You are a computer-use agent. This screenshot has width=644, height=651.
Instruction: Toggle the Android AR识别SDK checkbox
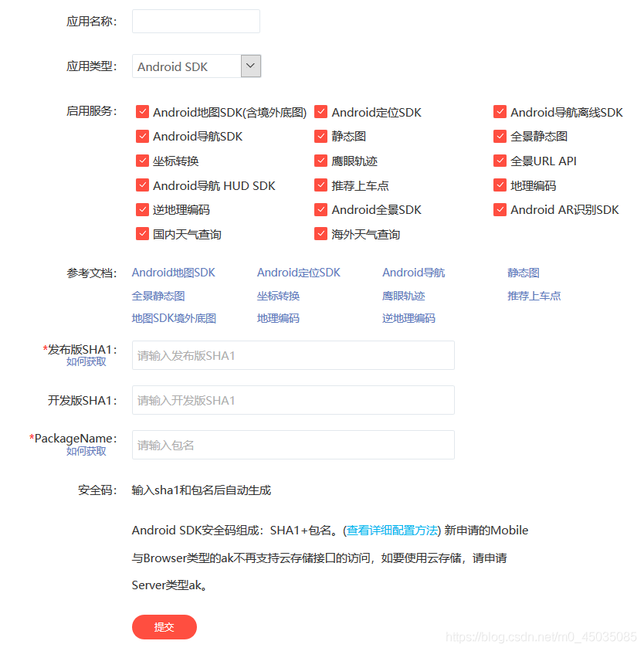500,210
